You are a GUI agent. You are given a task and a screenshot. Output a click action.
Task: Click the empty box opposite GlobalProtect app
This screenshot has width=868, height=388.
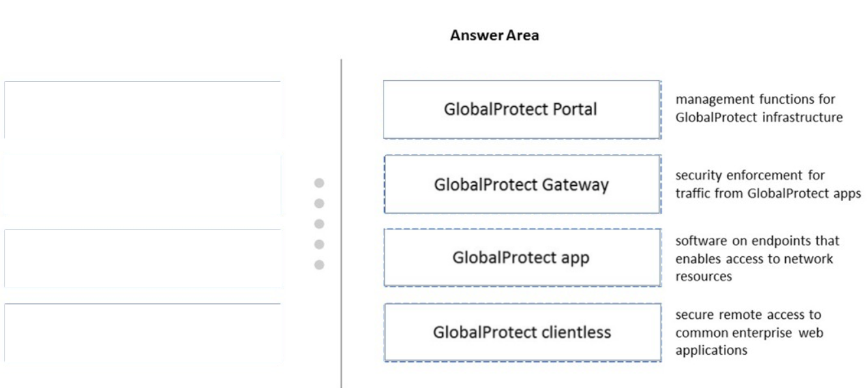tap(143, 258)
